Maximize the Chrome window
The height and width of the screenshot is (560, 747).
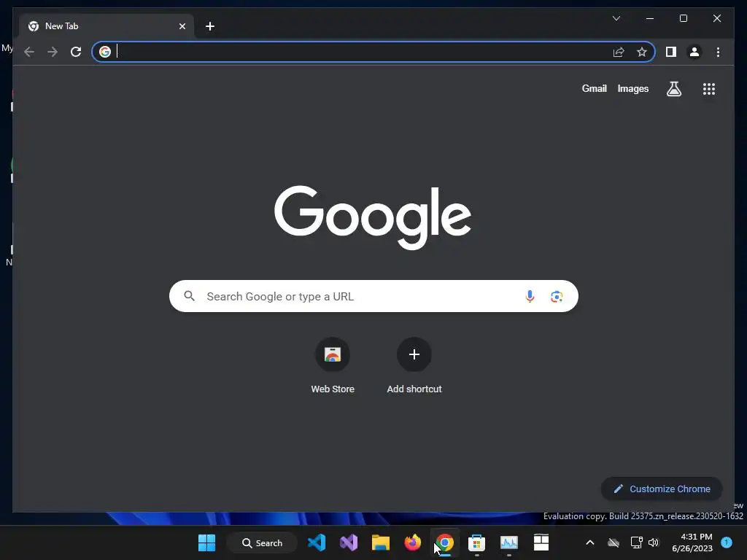[683, 18]
